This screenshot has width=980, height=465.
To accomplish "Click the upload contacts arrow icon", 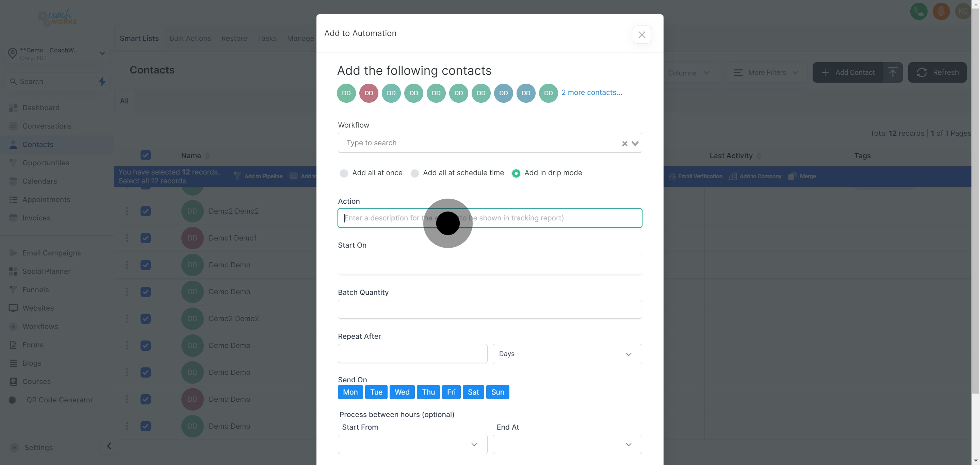I will (893, 72).
